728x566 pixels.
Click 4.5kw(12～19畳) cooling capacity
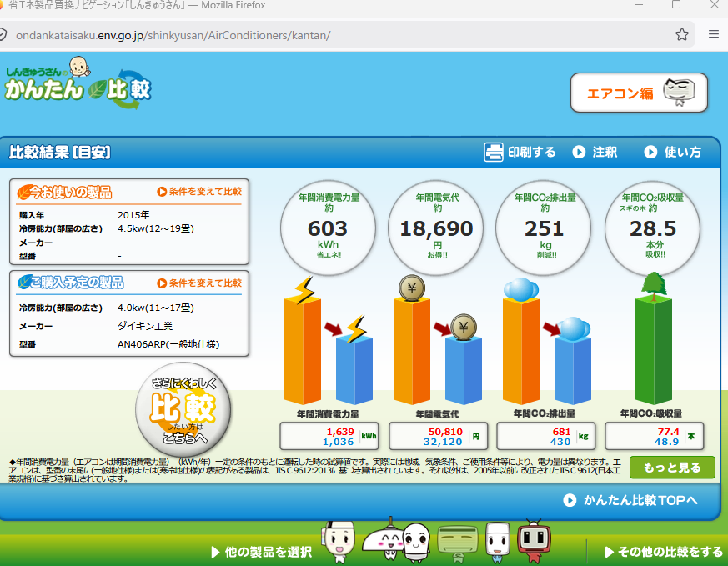point(156,228)
